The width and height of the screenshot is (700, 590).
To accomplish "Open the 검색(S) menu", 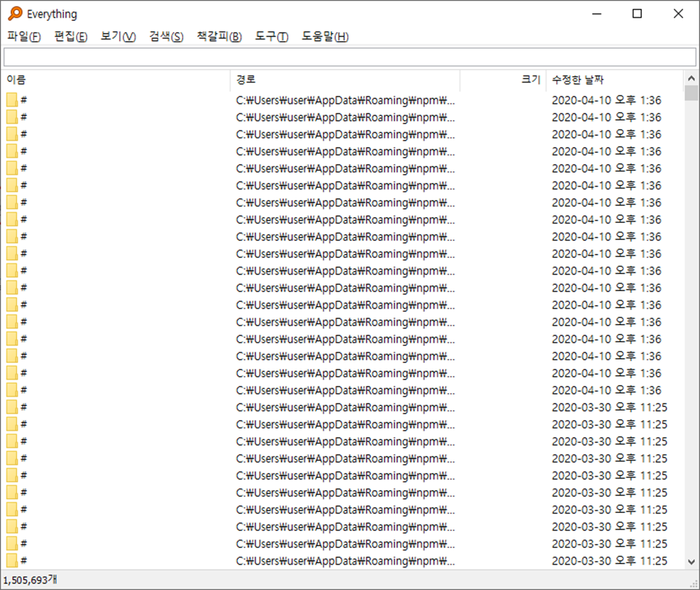I will click(166, 36).
